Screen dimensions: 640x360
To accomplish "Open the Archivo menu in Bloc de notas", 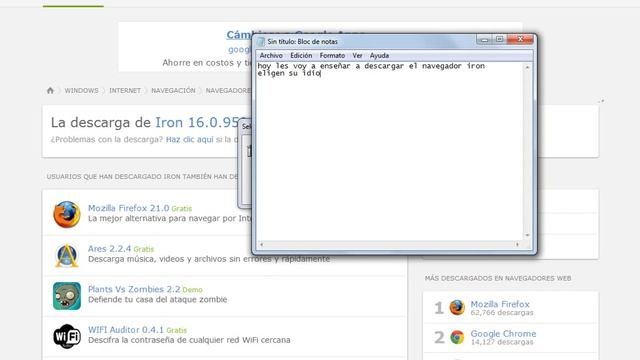I will click(x=271, y=56).
